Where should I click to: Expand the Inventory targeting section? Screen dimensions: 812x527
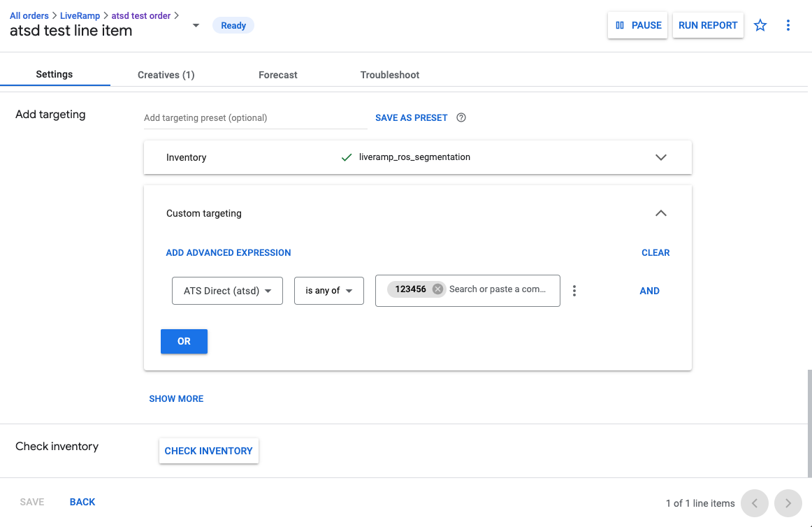click(660, 157)
